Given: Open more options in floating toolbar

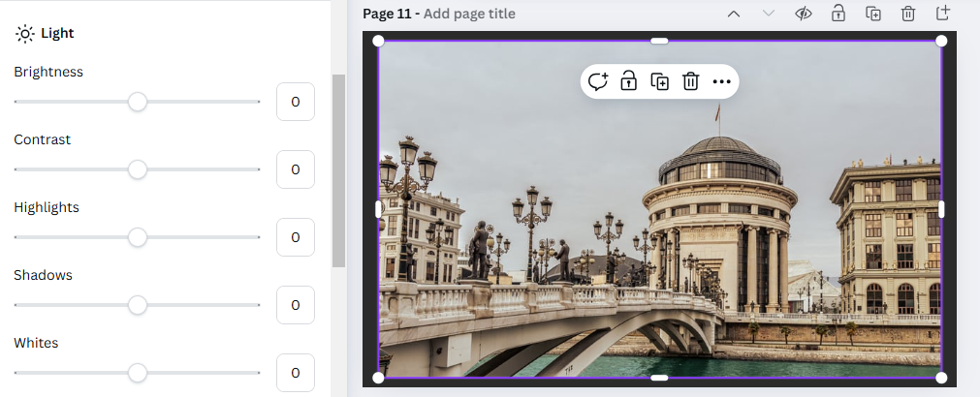Looking at the screenshot, I should coord(722,81).
